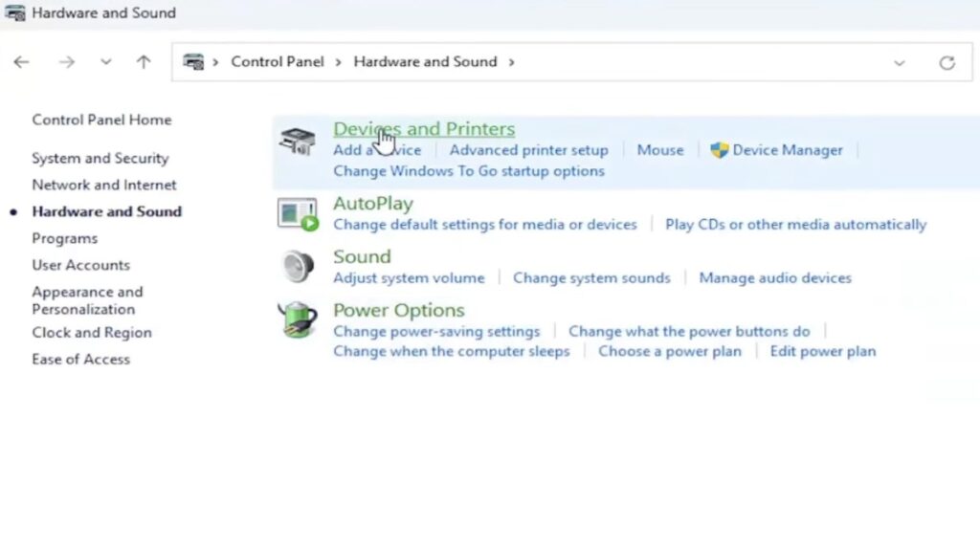Open Programs category
The width and height of the screenshot is (980, 549).
tap(65, 238)
